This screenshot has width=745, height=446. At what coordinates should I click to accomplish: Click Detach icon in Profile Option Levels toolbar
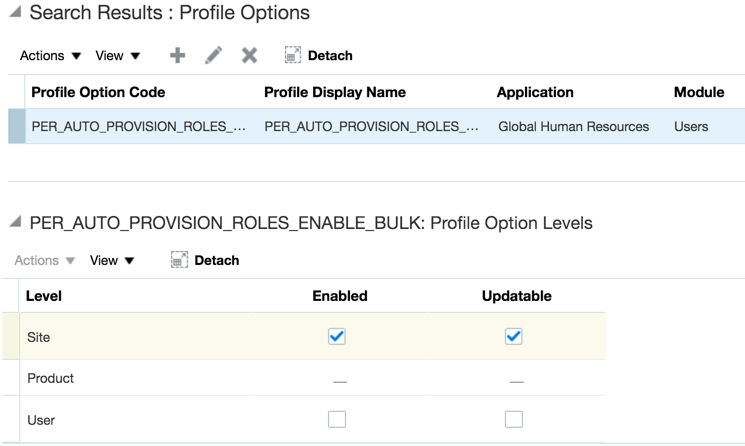(x=180, y=261)
